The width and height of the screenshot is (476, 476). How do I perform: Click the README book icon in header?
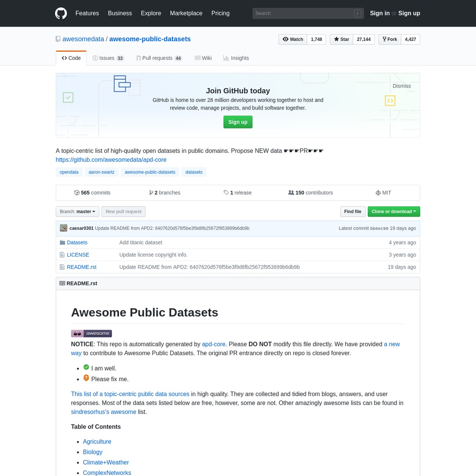coord(62,283)
